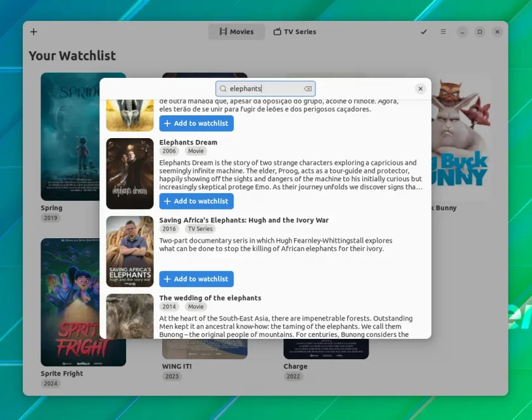532x420 pixels.
Task: Add Saving Africa's Elephants to watchlist
Action: (196, 279)
